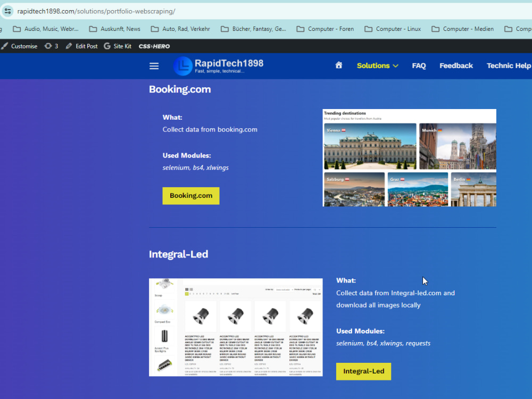
Task: Click Edit Post in admin bar
Action: tap(81, 46)
